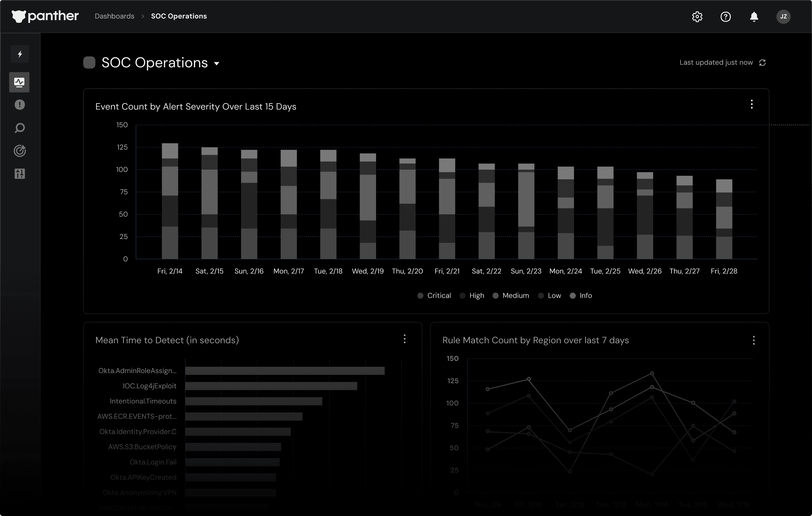Click the lightning bolt sidebar icon
This screenshot has width=812, height=516.
click(20, 54)
